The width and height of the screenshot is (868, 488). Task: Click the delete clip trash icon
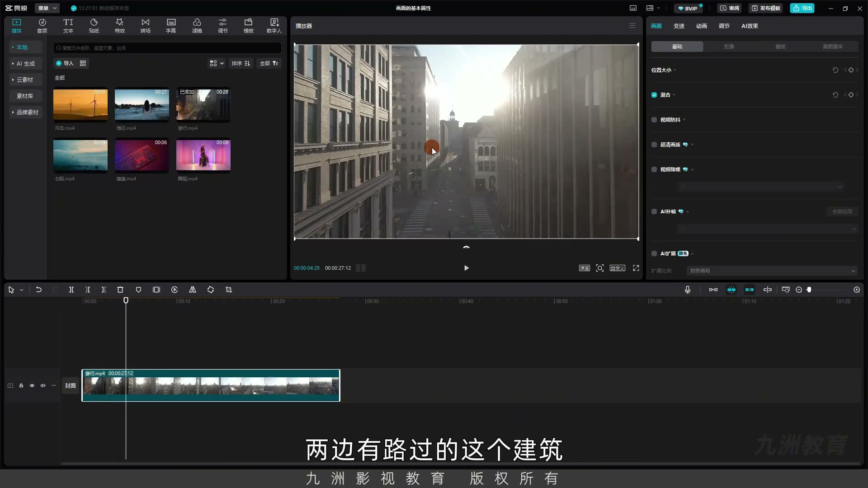[120, 290]
